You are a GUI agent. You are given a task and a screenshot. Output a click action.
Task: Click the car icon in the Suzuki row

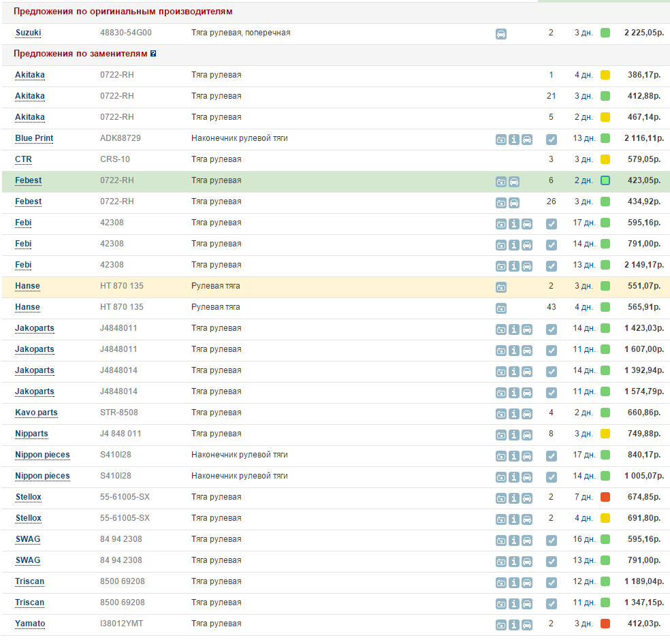pos(500,33)
